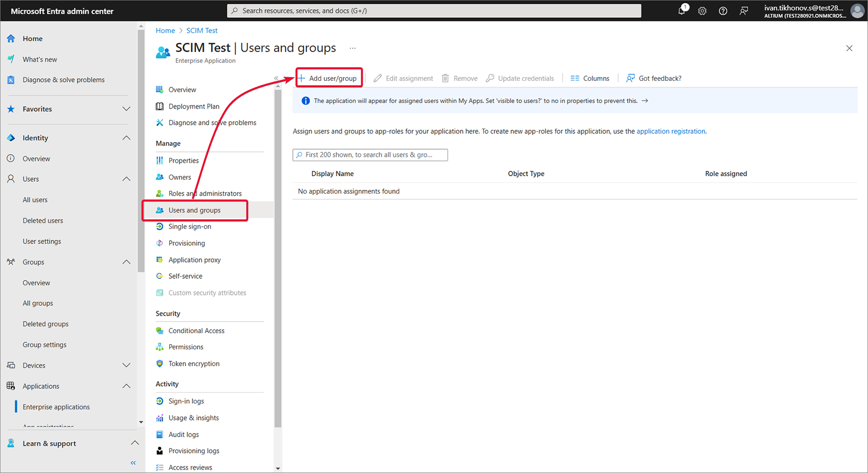This screenshot has width=868, height=473.
Task: Click the Devices icon in sidebar
Action: click(11, 366)
